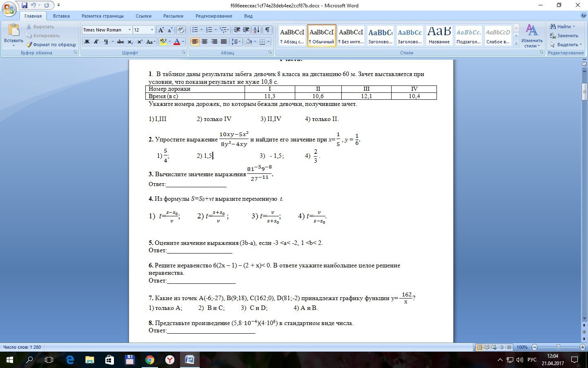Image resolution: width=588 pixels, height=368 pixels.
Task: Toggle superscript formatting
Action: [140, 42]
